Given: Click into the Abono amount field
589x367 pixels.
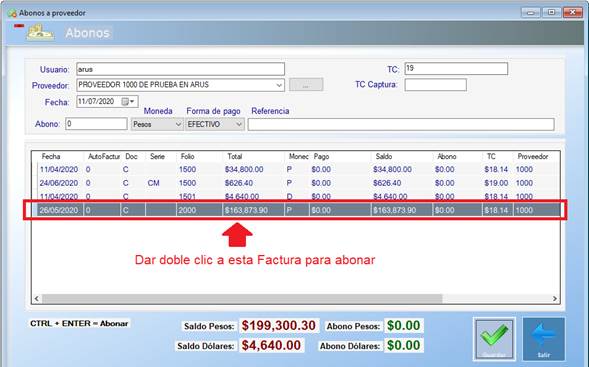Looking at the screenshot, I should click(97, 124).
